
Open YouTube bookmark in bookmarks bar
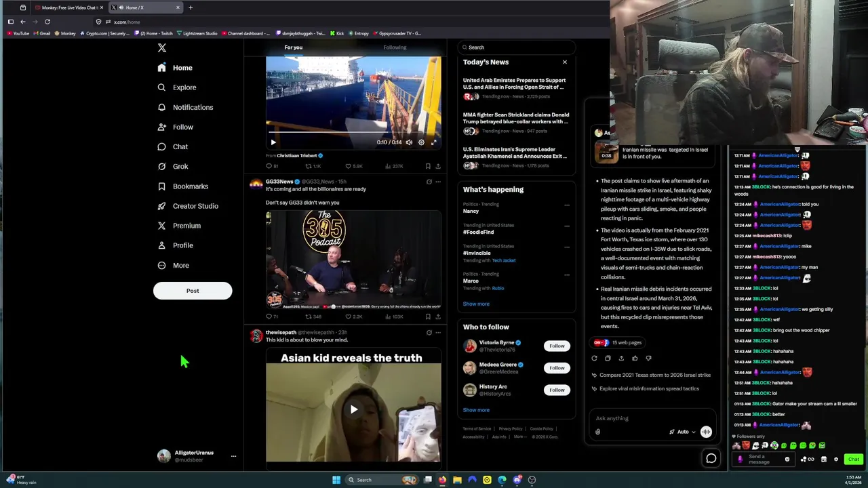point(18,33)
